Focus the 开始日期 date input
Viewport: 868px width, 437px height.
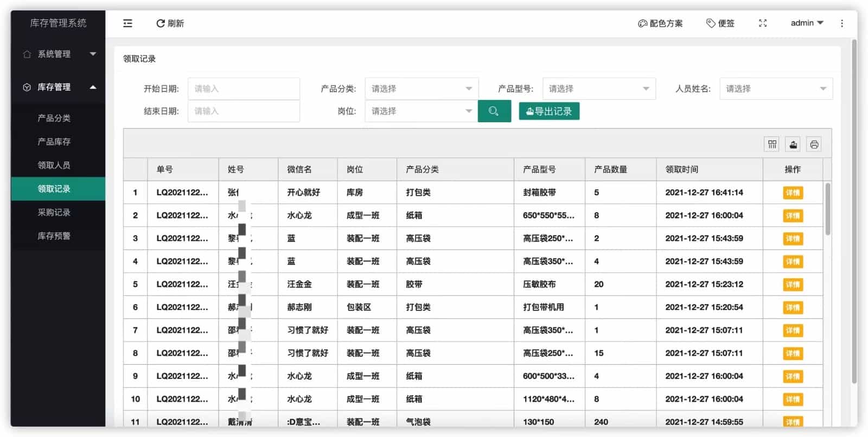pyautogui.click(x=244, y=89)
